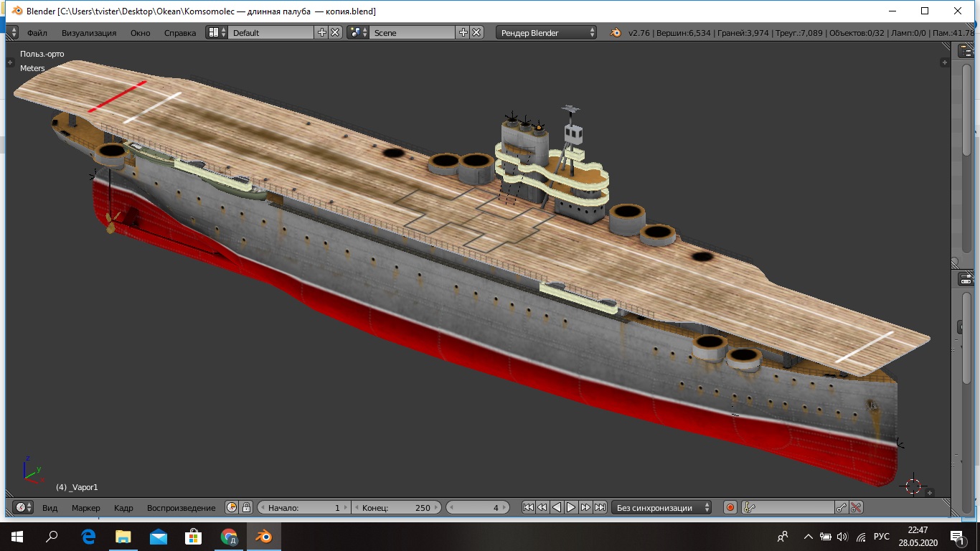Screen dimensions: 980x551
Task: Add a new screen layout with plus button
Action: pyautogui.click(x=322, y=32)
